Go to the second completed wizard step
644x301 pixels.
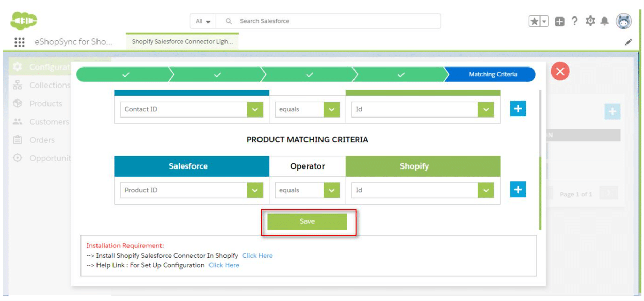click(217, 75)
